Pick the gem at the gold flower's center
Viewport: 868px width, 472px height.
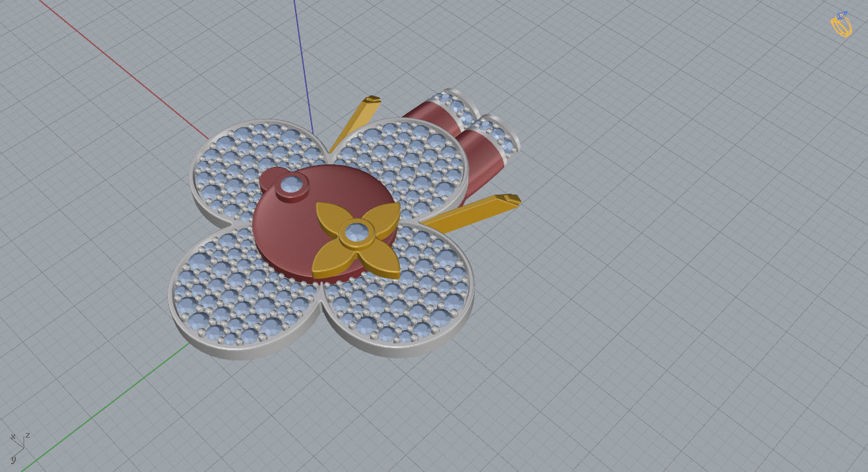point(357,231)
